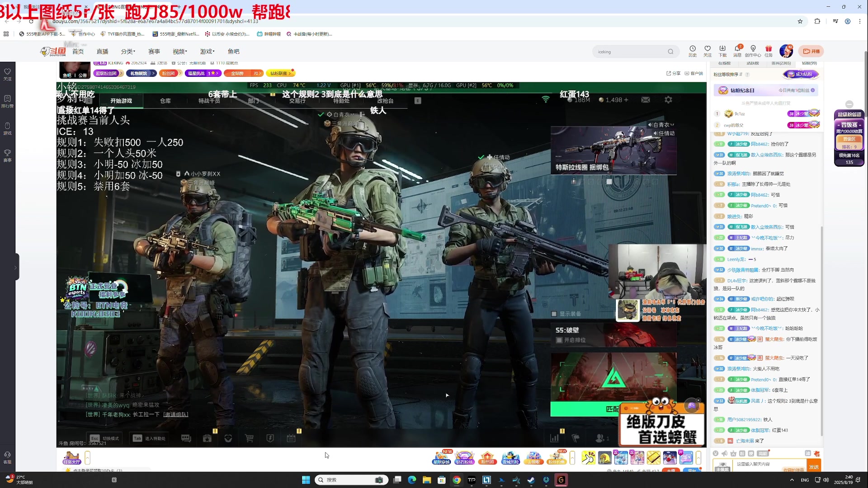Image resolution: width=868 pixels, height=488 pixels.
Task: Open the 全站榜 70 badge
Action: 243,73
